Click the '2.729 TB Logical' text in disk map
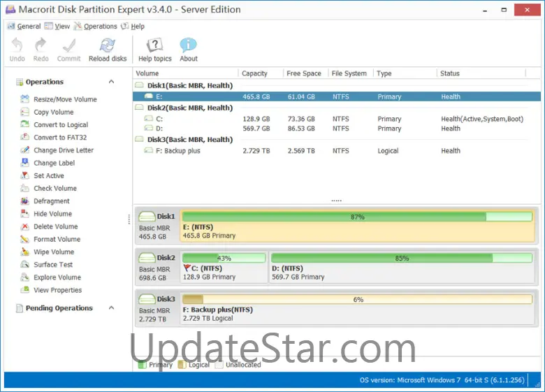The width and height of the screenshot is (545, 392). 208,318
